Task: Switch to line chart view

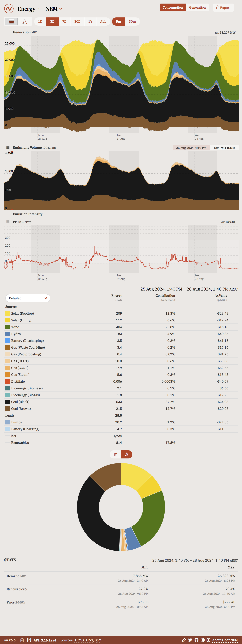Action: tap(25, 22)
